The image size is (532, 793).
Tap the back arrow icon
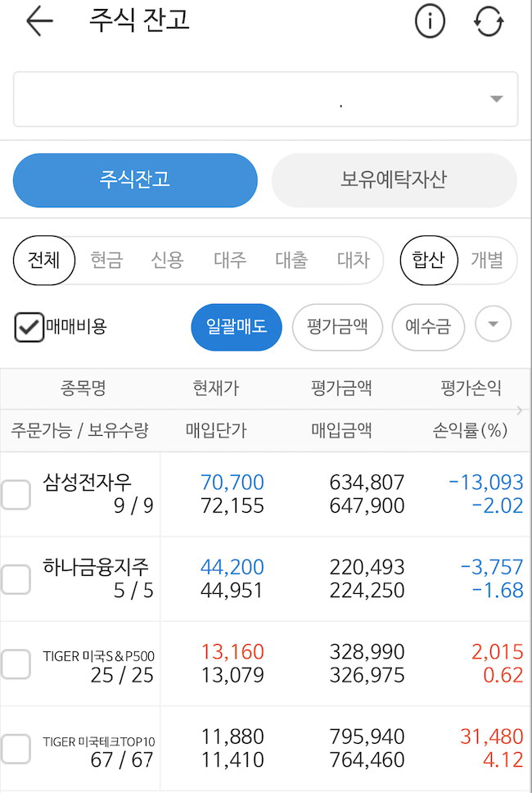(x=38, y=22)
